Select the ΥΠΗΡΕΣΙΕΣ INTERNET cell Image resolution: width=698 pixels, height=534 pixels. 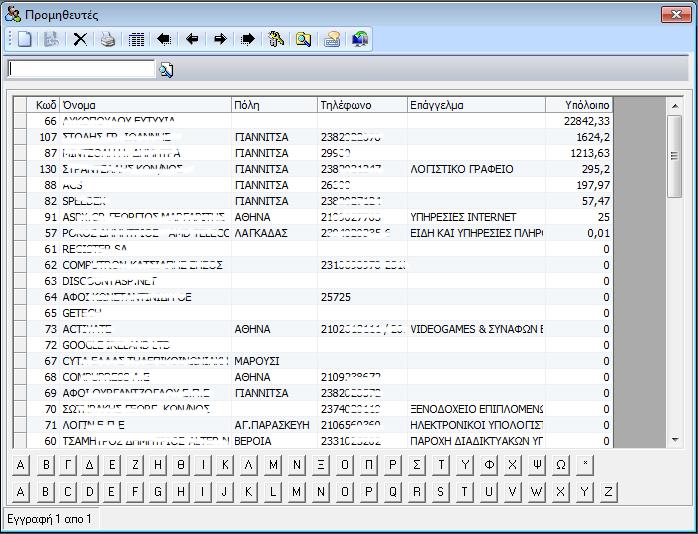click(x=476, y=217)
